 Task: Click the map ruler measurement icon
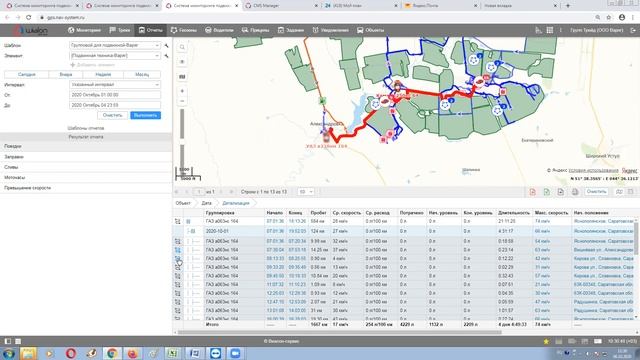point(182,77)
